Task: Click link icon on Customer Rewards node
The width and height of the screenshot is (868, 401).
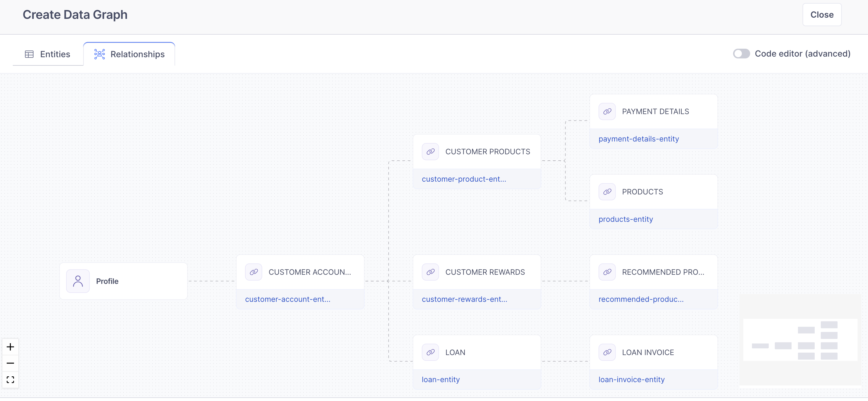Action: click(x=430, y=272)
